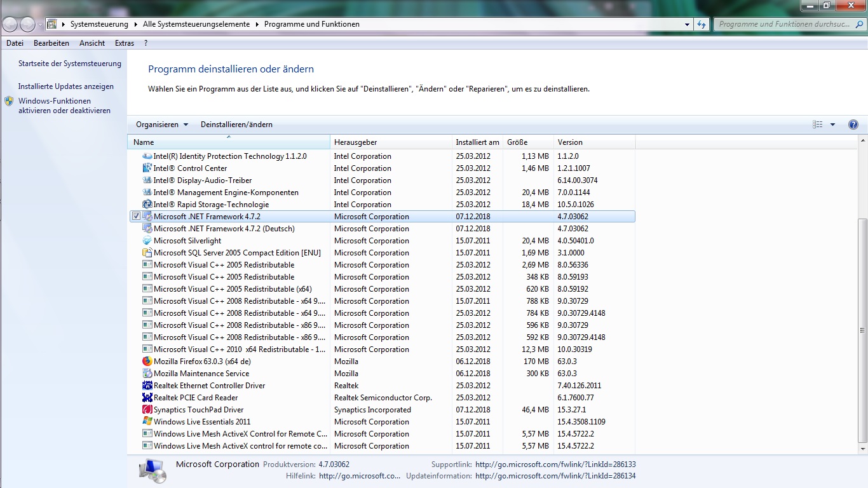Expand the arrow after Alle Systemsteuerungselemente
Screen dimensions: 868x488
click(257, 24)
